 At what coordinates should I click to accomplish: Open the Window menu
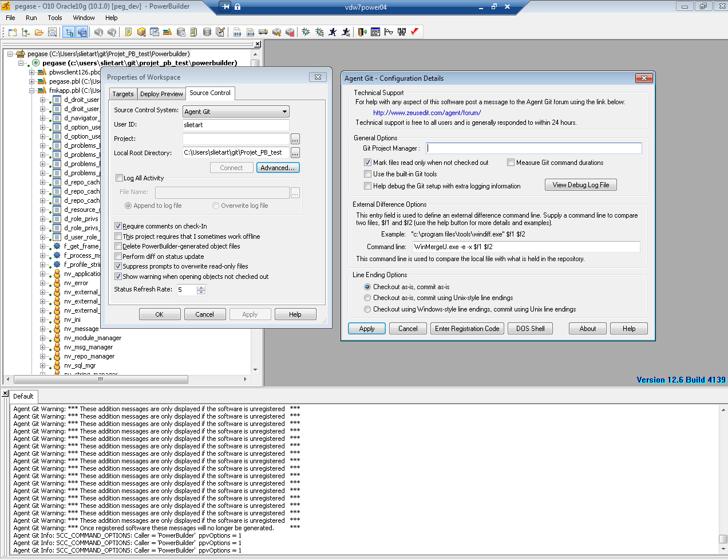pos(84,18)
